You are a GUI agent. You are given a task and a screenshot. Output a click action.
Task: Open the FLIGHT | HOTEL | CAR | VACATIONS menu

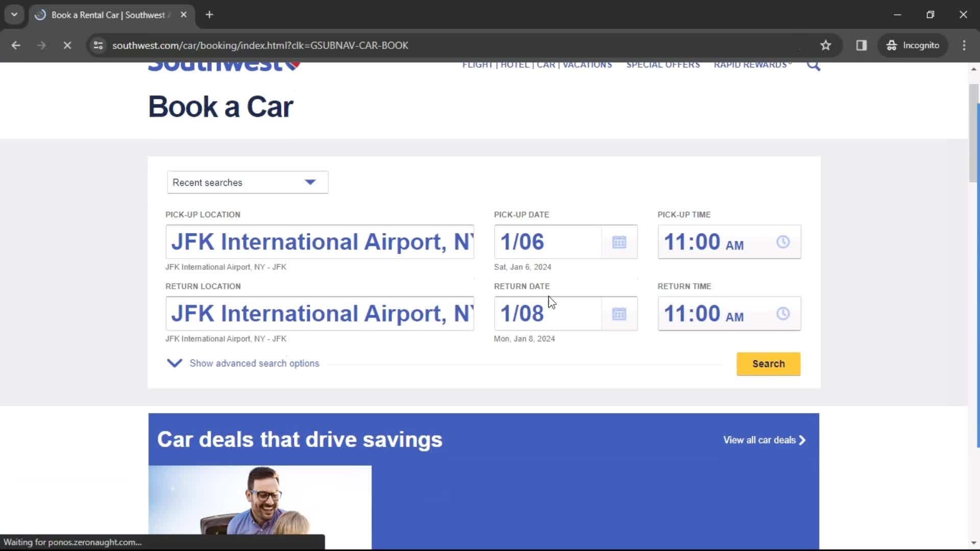(x=536, y=64)
